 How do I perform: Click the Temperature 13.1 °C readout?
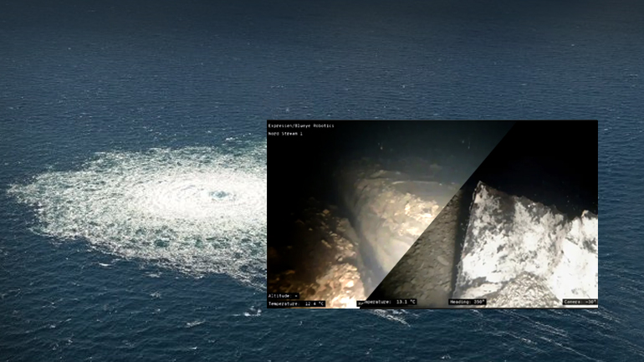[388, 302]
